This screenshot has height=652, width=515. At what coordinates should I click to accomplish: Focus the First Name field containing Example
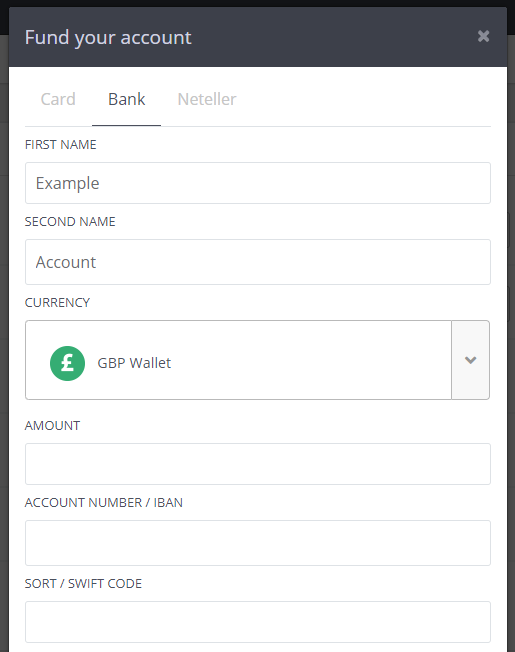[258, 183]
